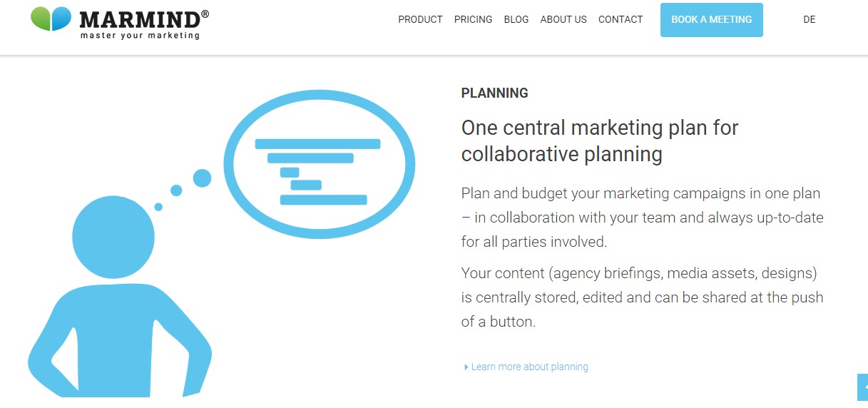Click the small arrow before Learn more
The image size is (868, 408).
pyautogui.click(x=466, y=367)
